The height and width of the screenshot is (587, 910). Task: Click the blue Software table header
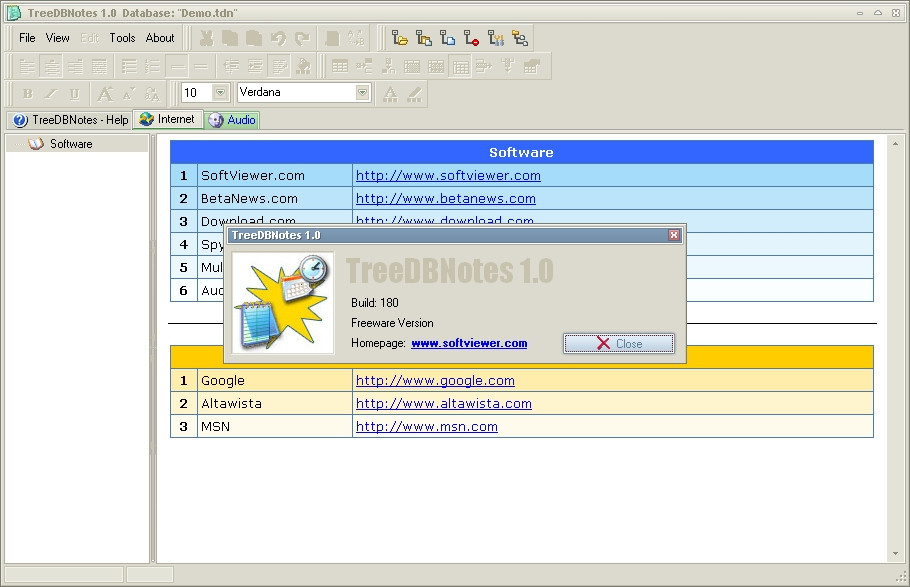click(522, 152)
